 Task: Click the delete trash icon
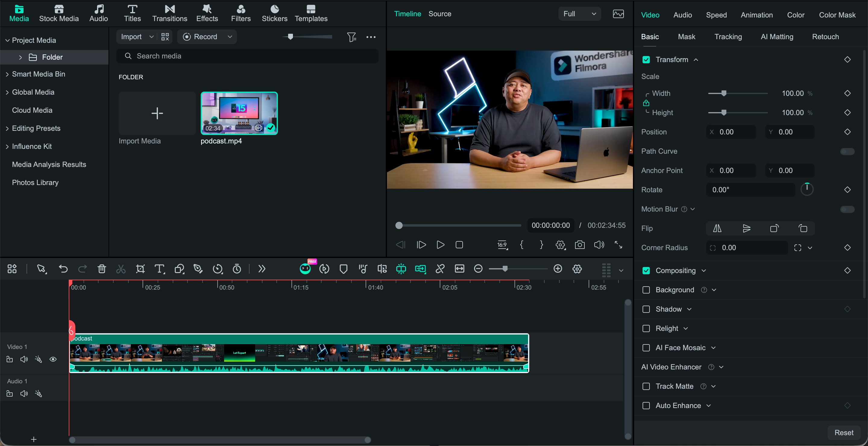point(102,269)
